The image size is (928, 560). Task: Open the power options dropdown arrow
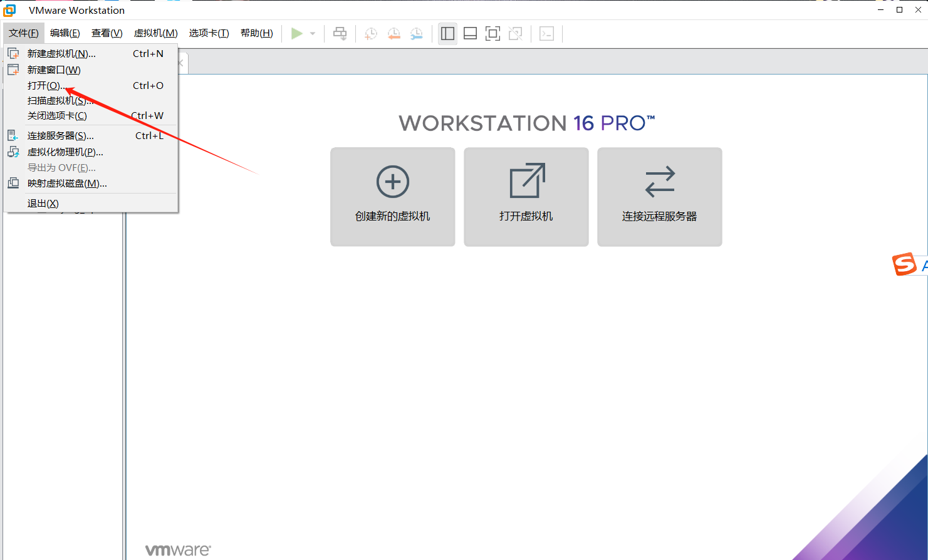coord(313,34)
